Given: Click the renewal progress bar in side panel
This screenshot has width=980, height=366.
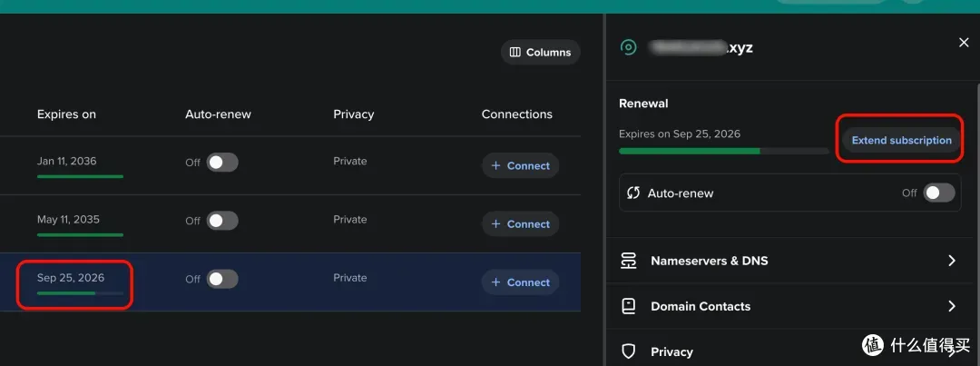Looking at the screenshot, I should [x=723, y=151].
